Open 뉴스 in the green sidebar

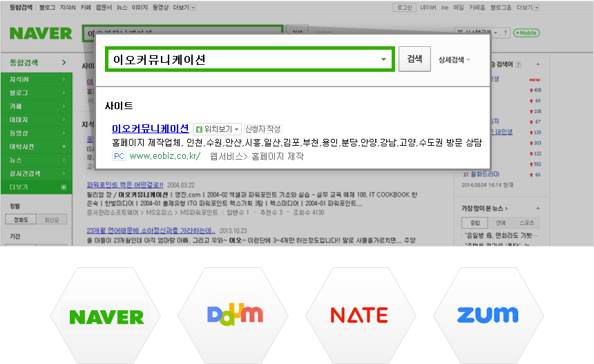37,160
